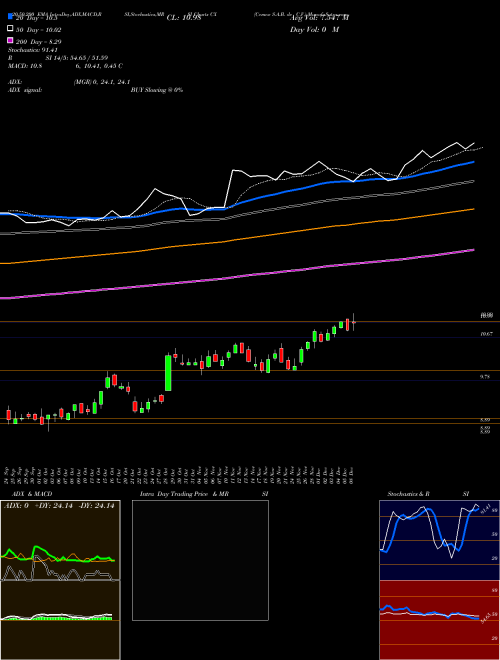Click the magenta 200 Day legend swatch
This screenshot has height=660, width=500.
[10, 41]
